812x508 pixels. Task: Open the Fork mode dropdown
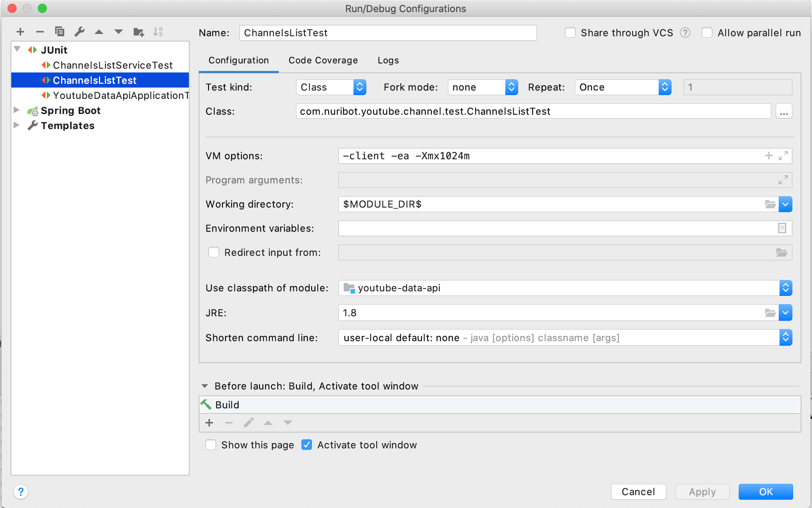[482, 87]
